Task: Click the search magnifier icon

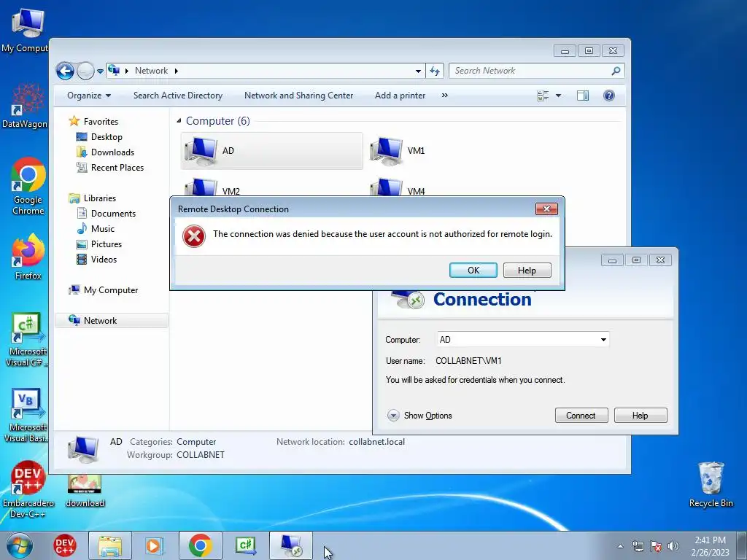Action: (616, 71)
